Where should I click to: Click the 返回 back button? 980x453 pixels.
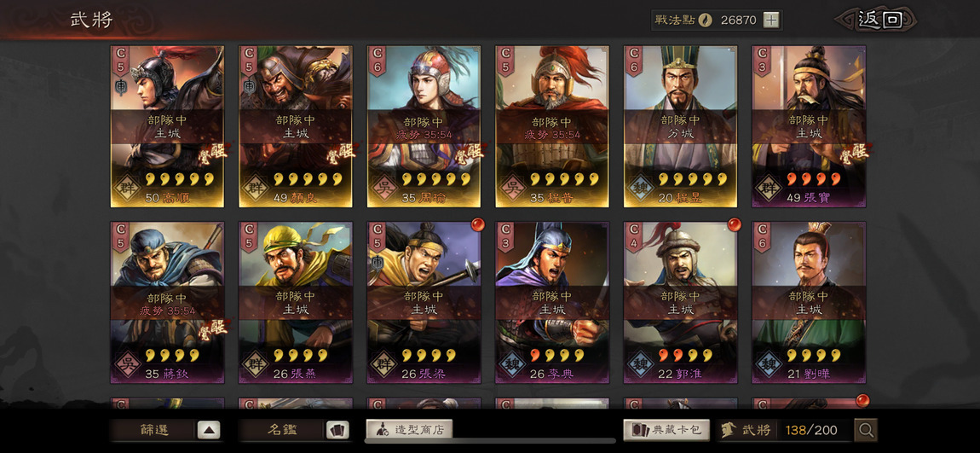pos(879,20)
